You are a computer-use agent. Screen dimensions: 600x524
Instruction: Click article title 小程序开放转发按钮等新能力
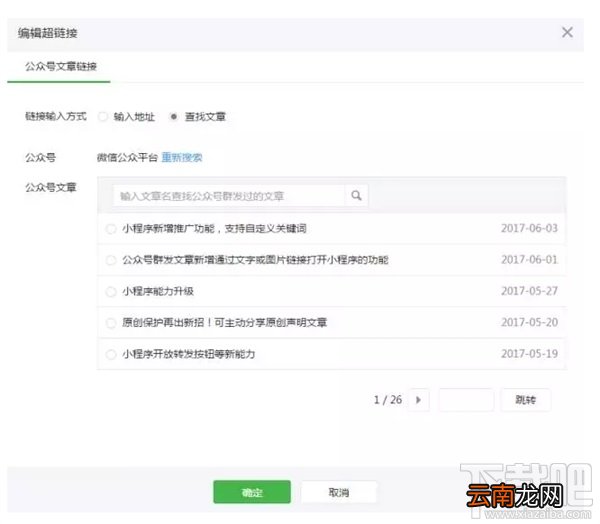[x=189, y=354]
